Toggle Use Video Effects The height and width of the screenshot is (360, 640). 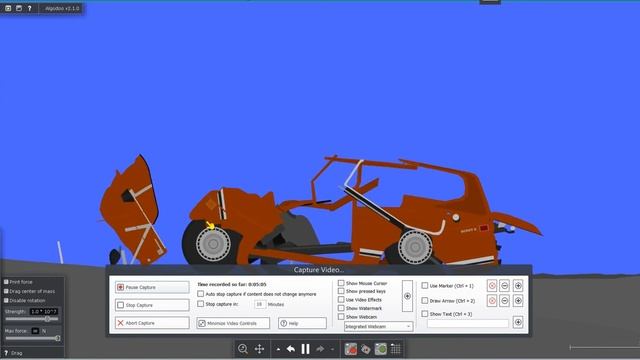(x=341, y=300)
